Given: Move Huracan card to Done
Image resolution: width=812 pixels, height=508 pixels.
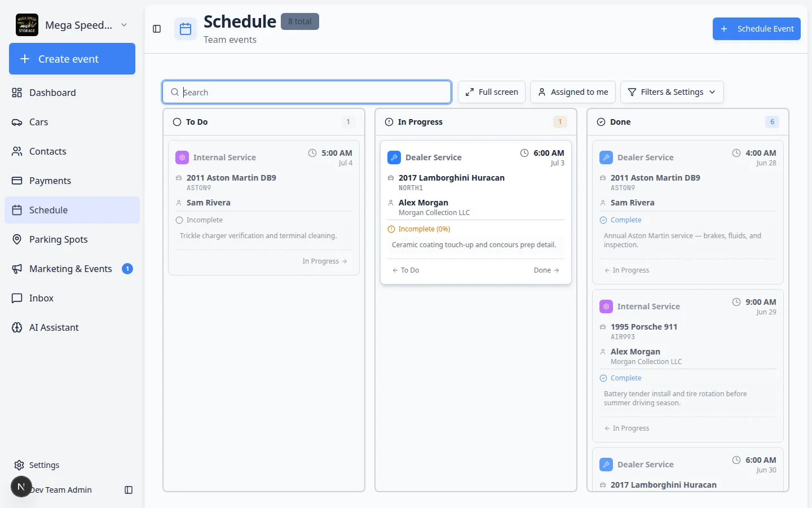Looking at the screenshot, I should pos(546,270).
